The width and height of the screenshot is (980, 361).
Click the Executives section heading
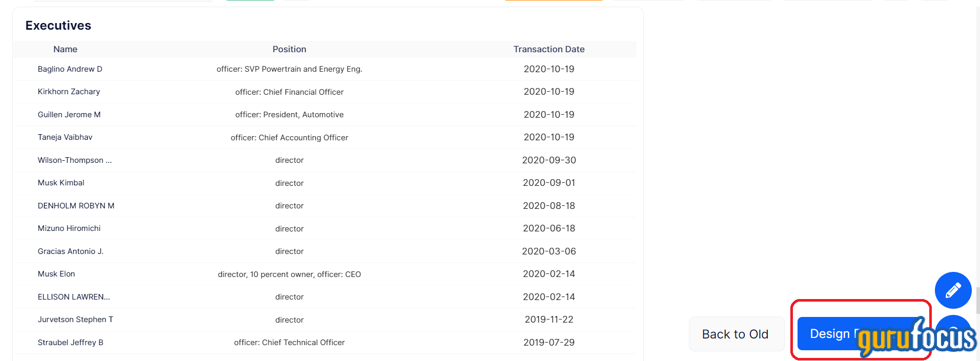click(58, 26)
